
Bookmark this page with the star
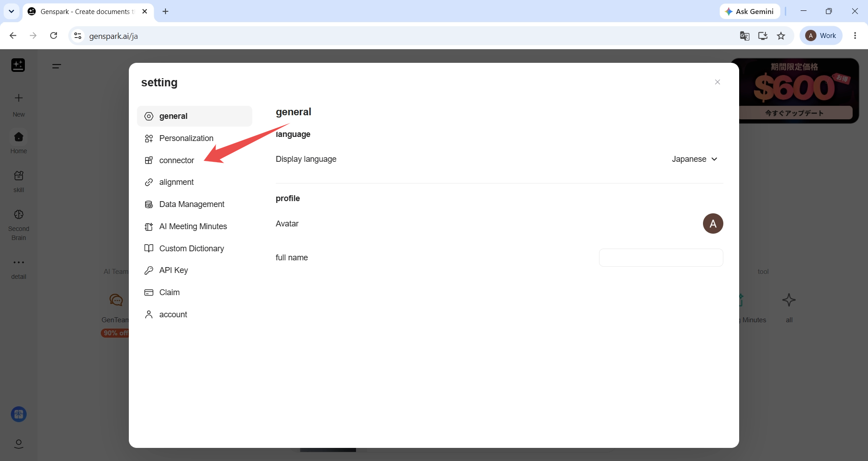pyautogui.click(x=781, y=36)
